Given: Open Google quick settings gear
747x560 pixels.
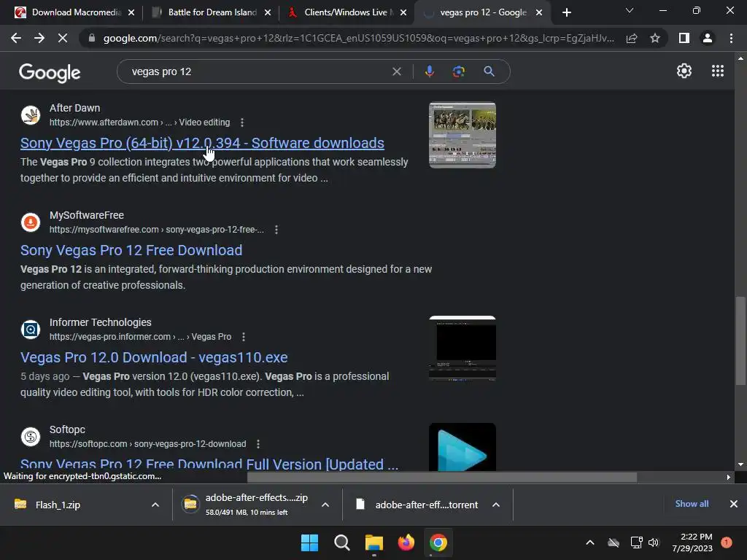Looking at the screenshot, I should 684,71.
